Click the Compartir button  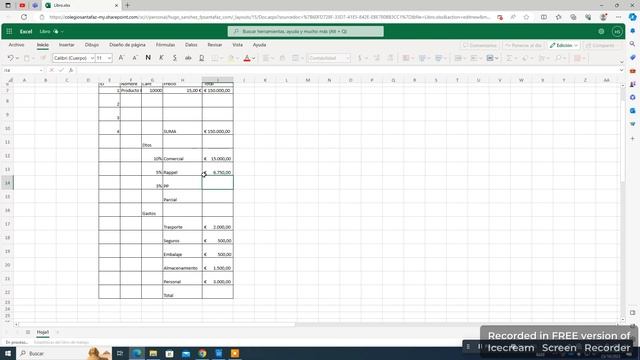coord(600,45)
